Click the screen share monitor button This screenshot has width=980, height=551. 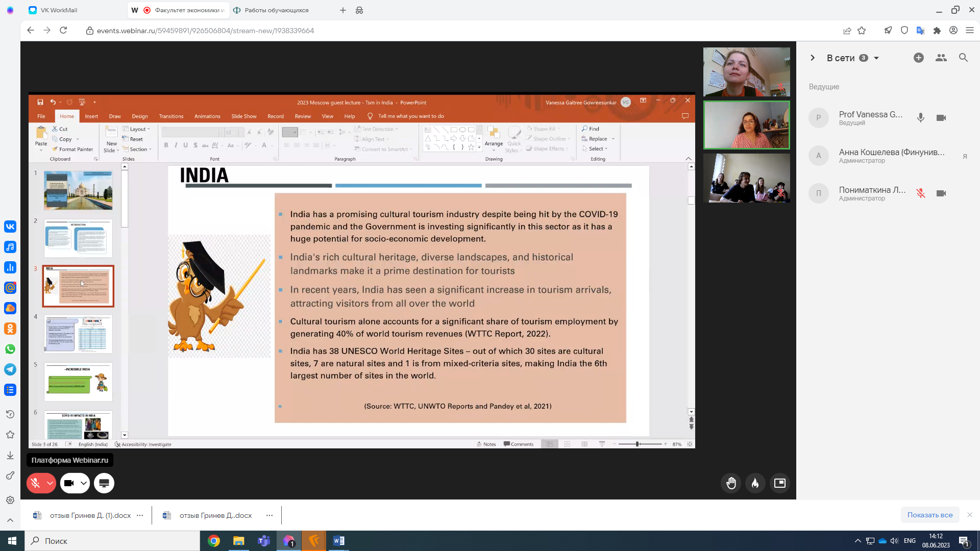[104, 483]
